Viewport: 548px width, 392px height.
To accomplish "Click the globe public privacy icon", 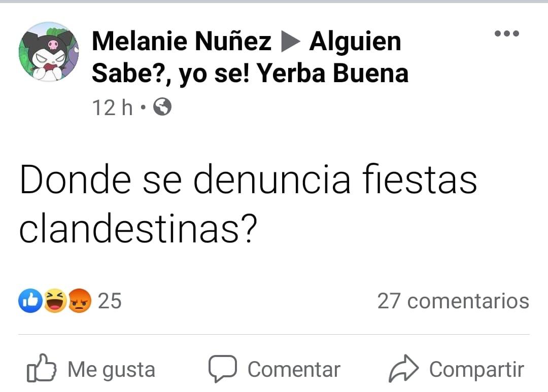I will pyautogui.click(x=163, y=107).
